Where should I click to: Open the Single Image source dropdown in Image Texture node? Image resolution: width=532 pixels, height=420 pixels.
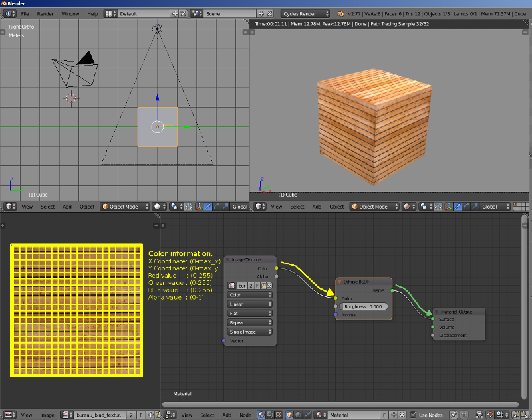click(250, 332)
